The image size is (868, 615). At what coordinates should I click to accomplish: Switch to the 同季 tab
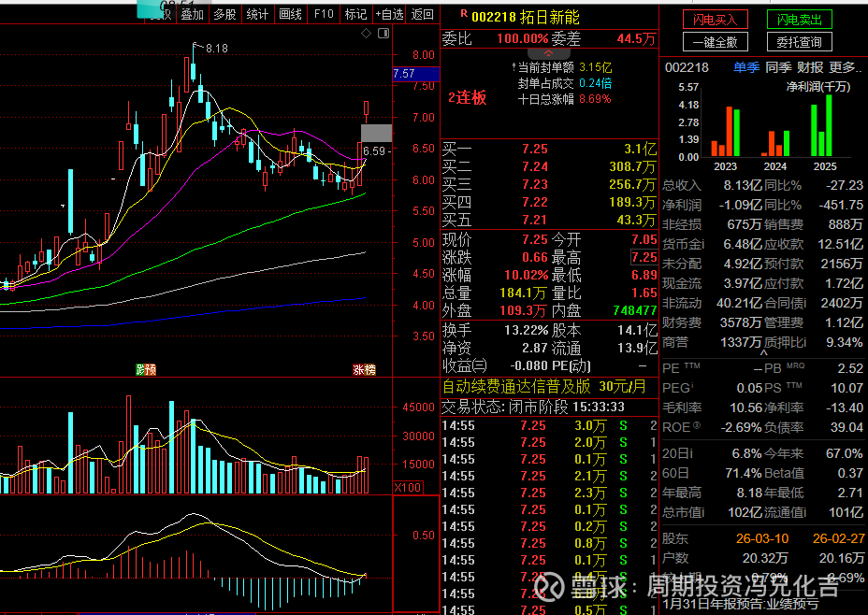778,67
